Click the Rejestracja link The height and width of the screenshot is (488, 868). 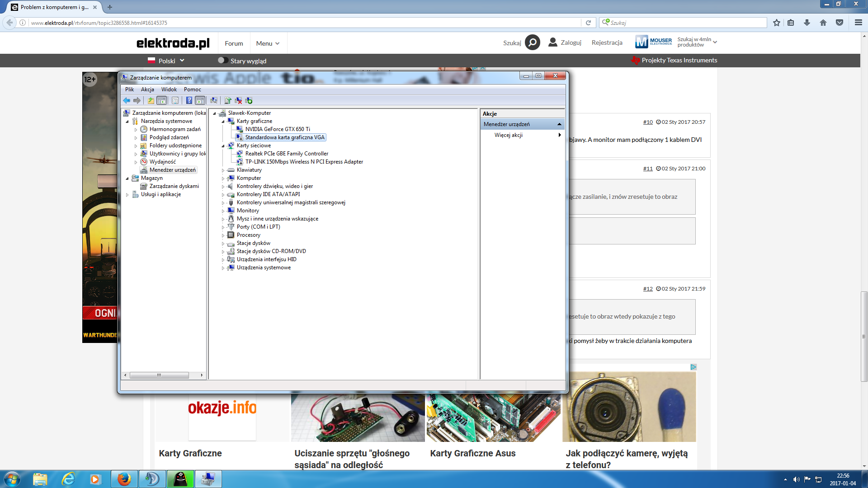(x=607, y=42)
